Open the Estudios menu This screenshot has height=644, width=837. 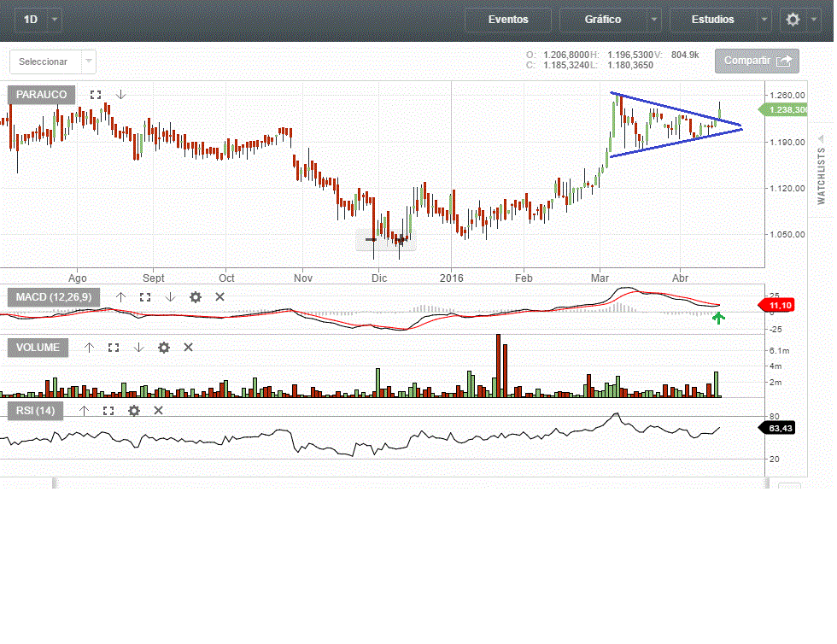click(x=712, y=19)
